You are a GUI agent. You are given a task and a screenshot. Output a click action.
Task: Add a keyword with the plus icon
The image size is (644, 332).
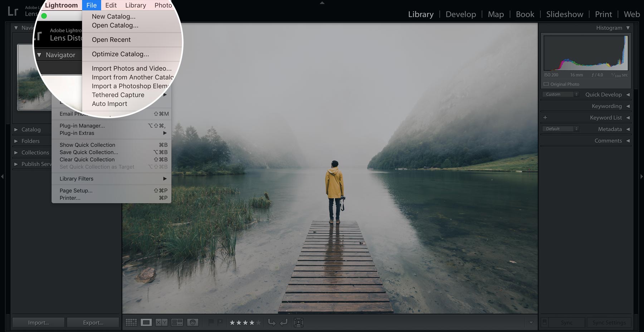point(545,118)
